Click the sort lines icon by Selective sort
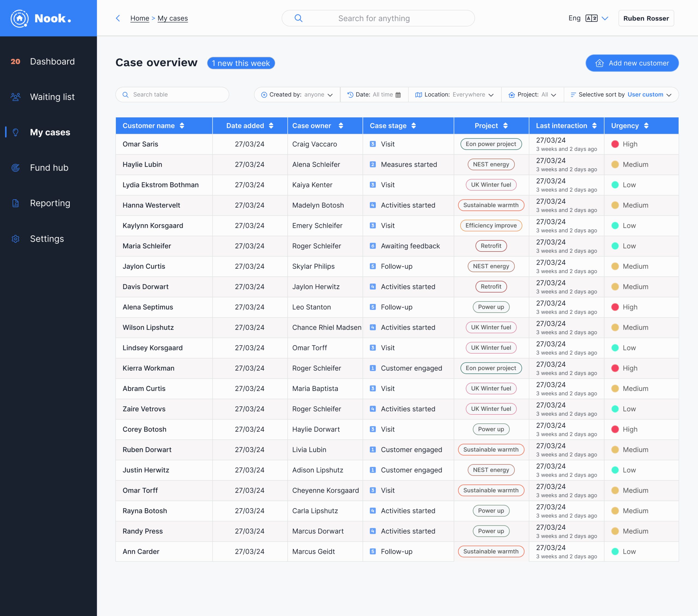 573,95
